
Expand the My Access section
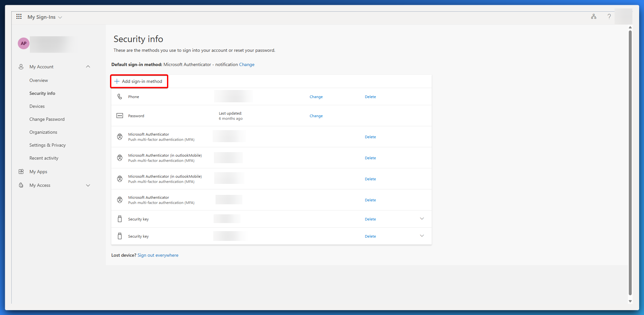[x=88, y=185]
